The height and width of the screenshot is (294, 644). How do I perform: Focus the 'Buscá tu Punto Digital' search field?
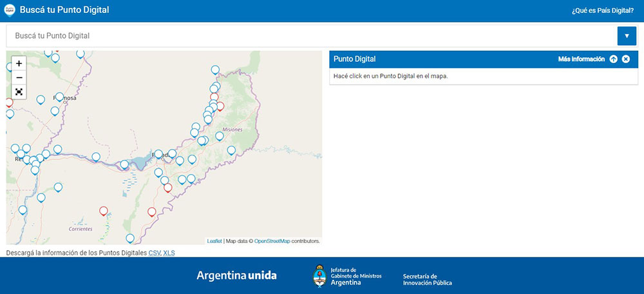(309, 36)
